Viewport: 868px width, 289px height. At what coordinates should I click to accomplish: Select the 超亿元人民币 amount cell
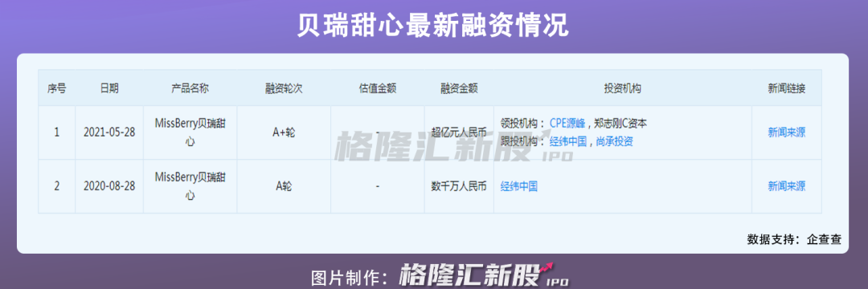pyautogui.click(x=459, y=132)
